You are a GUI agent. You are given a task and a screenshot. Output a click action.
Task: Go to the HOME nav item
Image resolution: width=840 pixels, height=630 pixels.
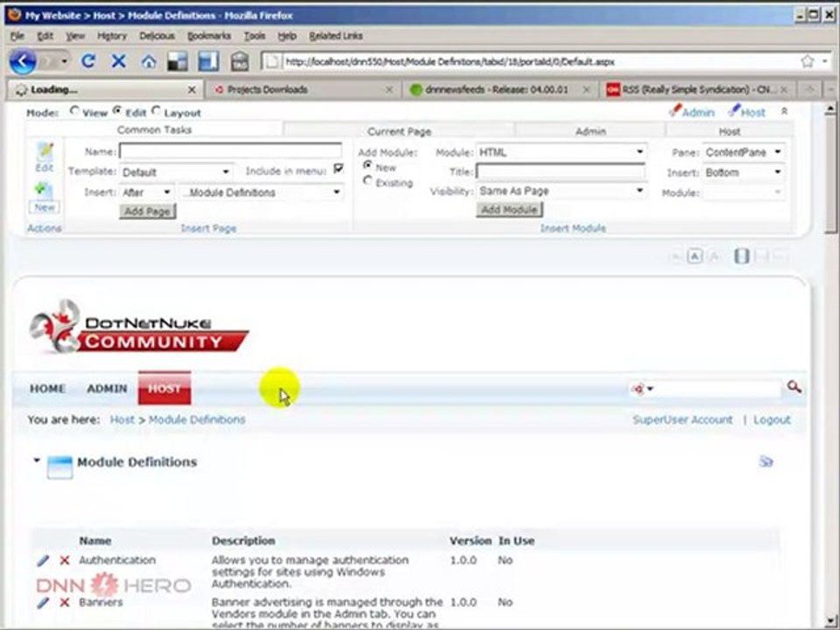tap(47, 388)
